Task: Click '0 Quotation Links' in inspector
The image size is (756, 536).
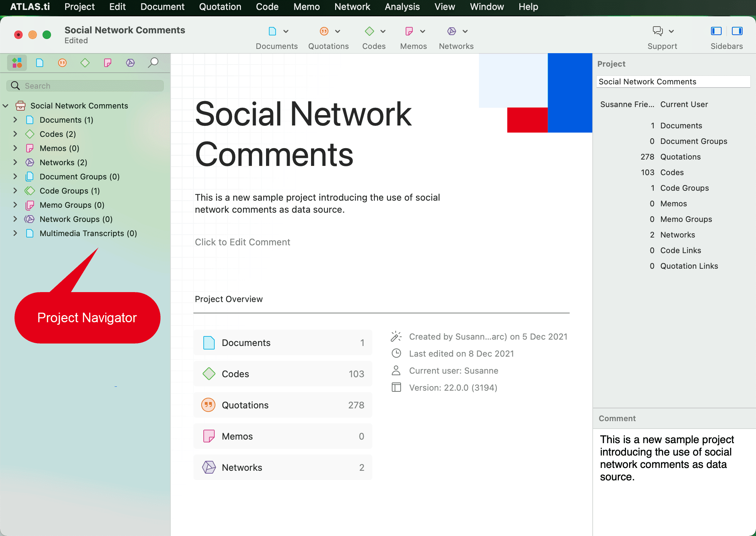Action: pyautogui.click(x=684, y=266)
